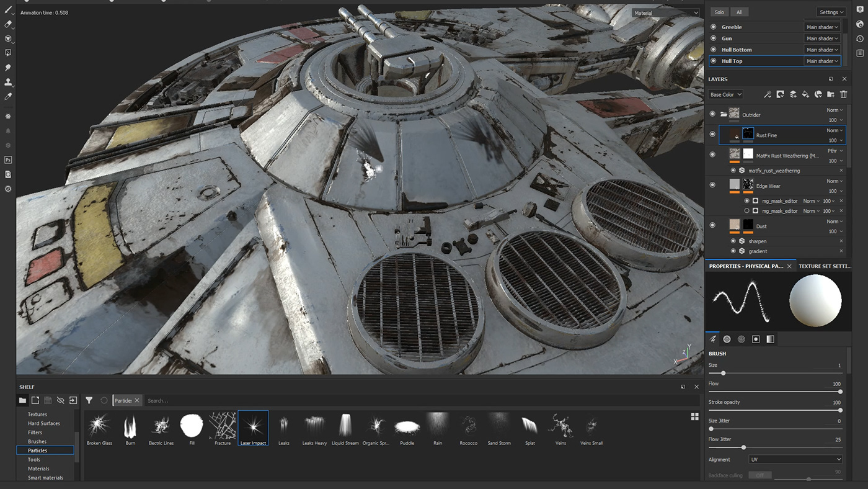
Task: Collapse the Outrider folder
Action: [x=724, y=114]
